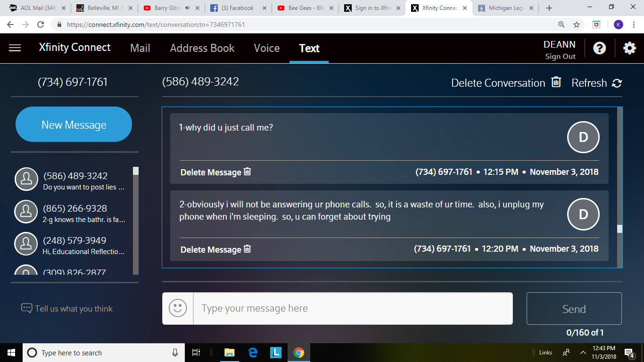Click Delete Message on second message

click(211, 250)
